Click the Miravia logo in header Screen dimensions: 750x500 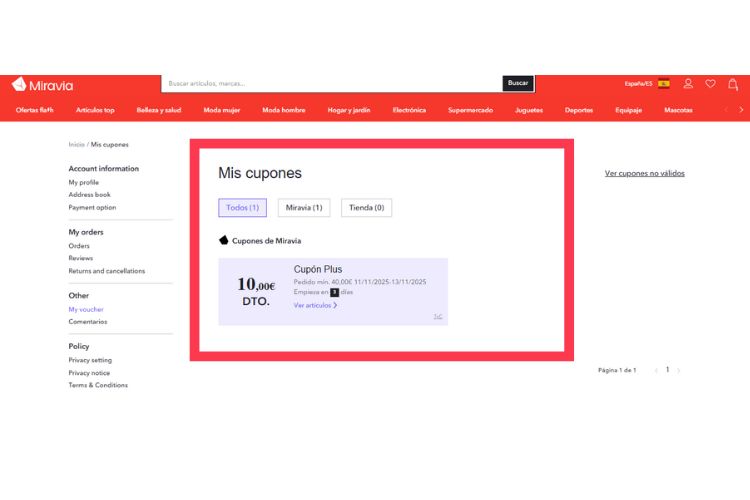pos(42,85)
